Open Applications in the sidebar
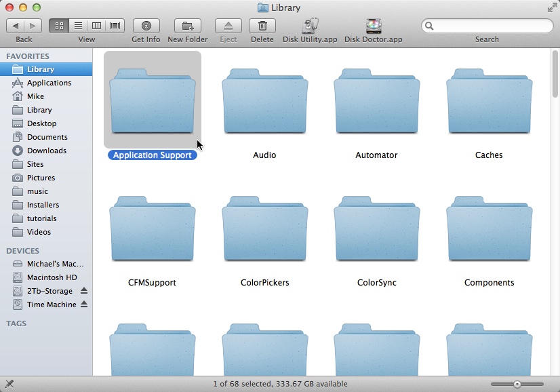Viewport: 560px width, 392px height. [46, 83]
